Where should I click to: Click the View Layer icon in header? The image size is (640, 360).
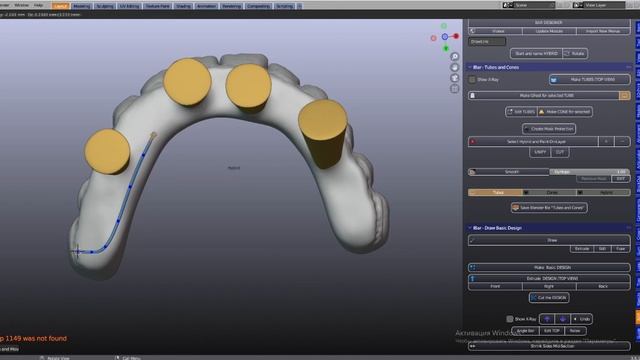click(578, 5)
